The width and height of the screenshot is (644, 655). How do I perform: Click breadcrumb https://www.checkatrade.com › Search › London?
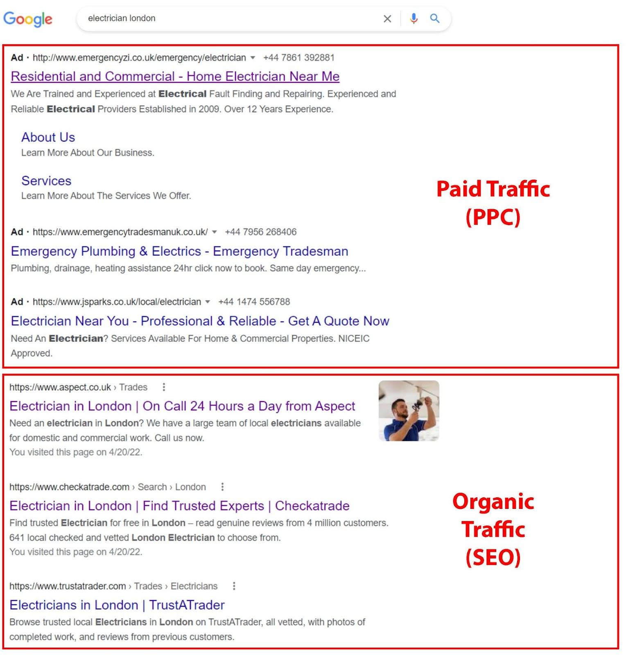108,487
